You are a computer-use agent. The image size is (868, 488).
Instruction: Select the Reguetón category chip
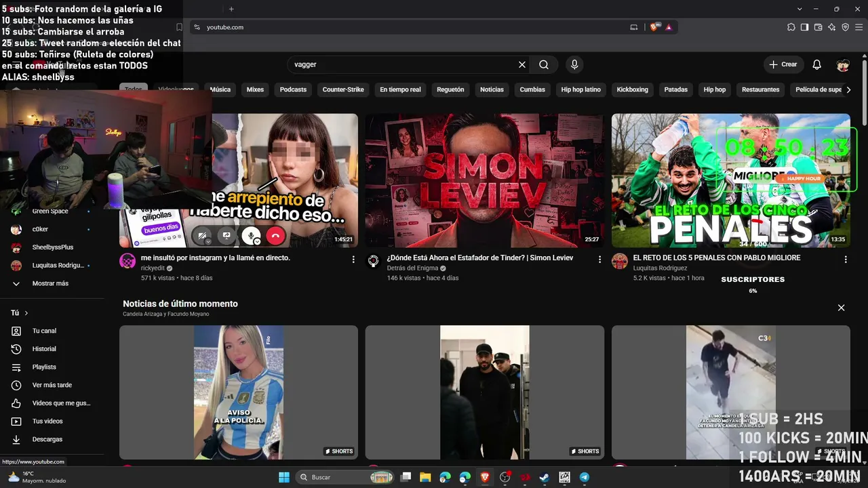click(451, 89)
